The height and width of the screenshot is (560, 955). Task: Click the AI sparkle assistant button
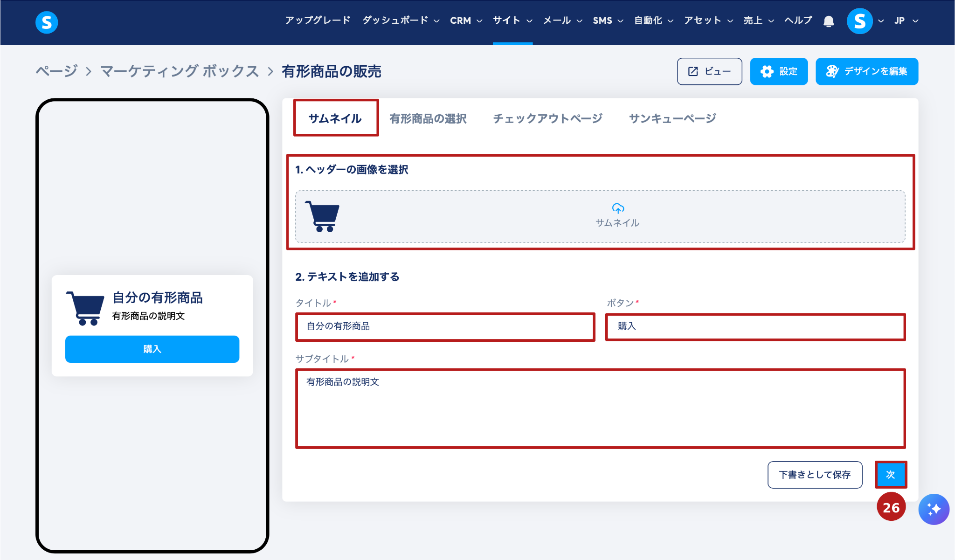(x=934, y=509)
